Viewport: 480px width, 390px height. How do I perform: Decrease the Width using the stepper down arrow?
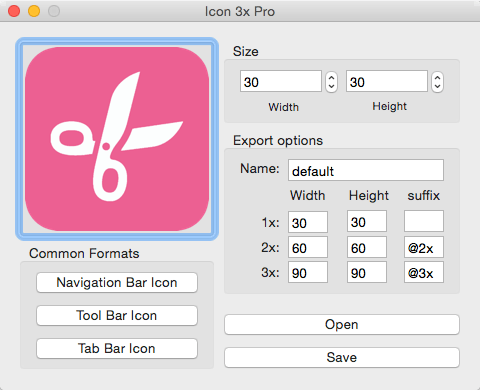(x=331, y=86)
